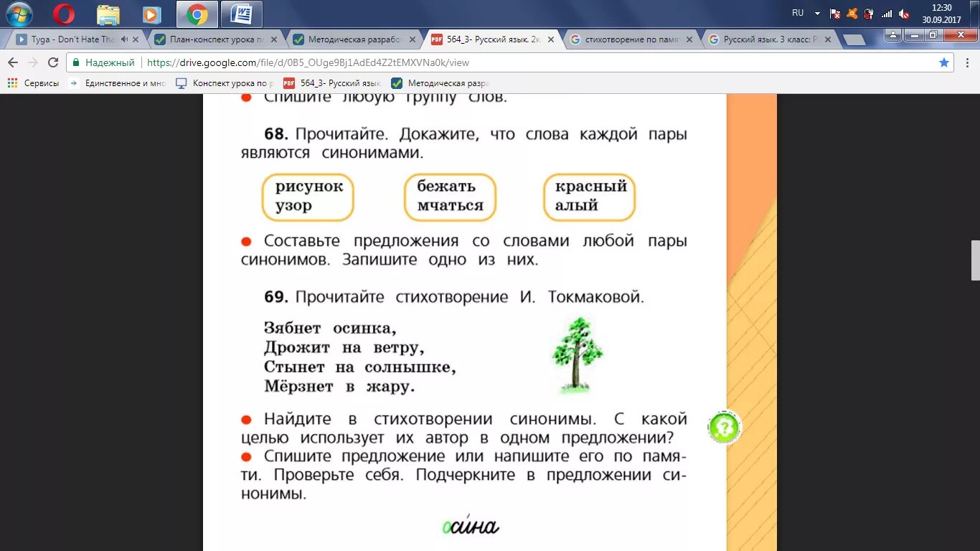Open the clock showing 12:30
The image size is (980, 551).
tap(941, 13)
